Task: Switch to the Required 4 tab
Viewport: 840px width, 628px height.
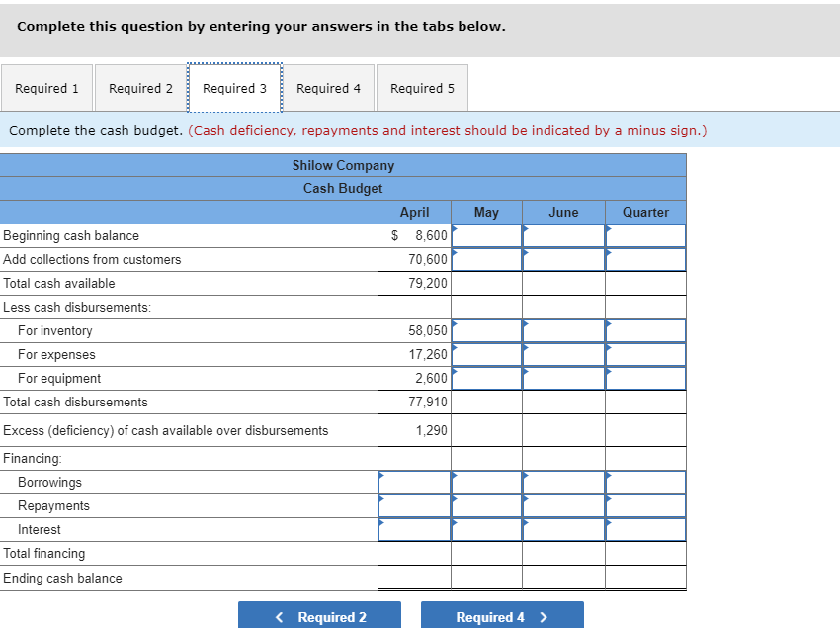Action: pyautogui.click(x=328, y=87)
